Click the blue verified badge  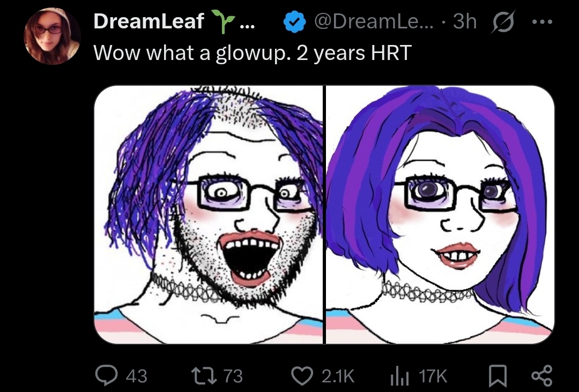294,22
